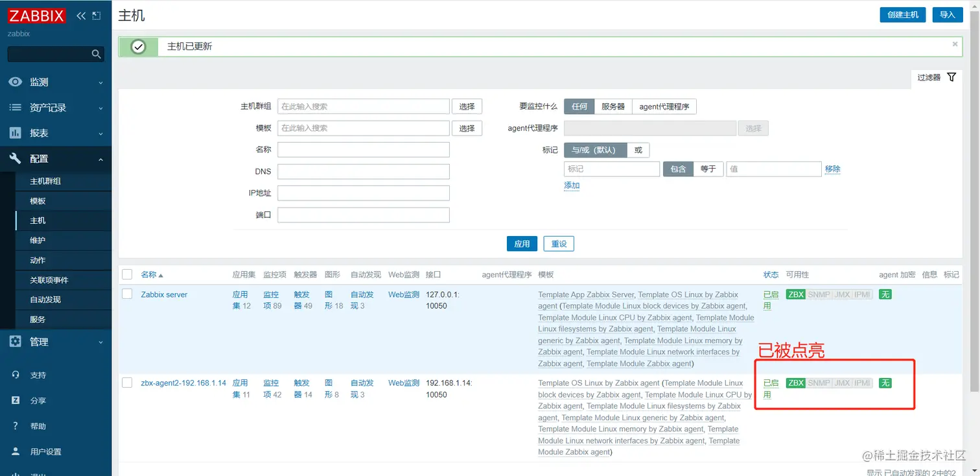Viewport: 980px width, 476px height.
Task: Select 服务器 monitoring option
Action: (x=613, y=106)
